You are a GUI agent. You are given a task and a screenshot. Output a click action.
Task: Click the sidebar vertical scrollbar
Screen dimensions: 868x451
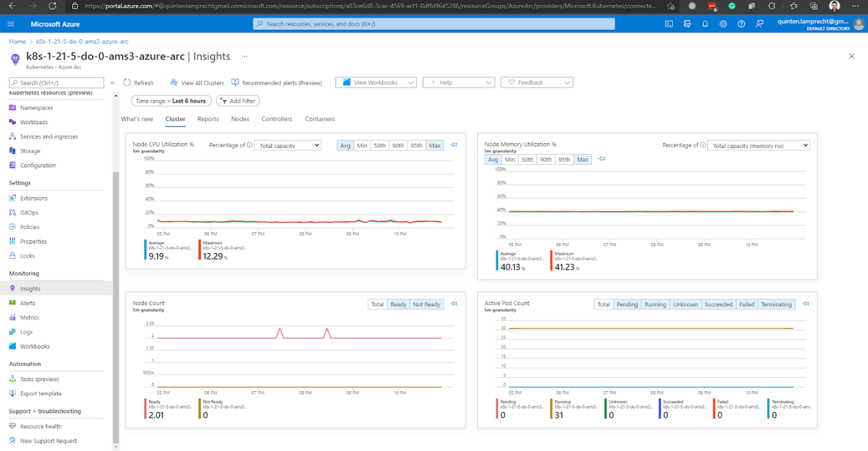[x=116, y=306]
